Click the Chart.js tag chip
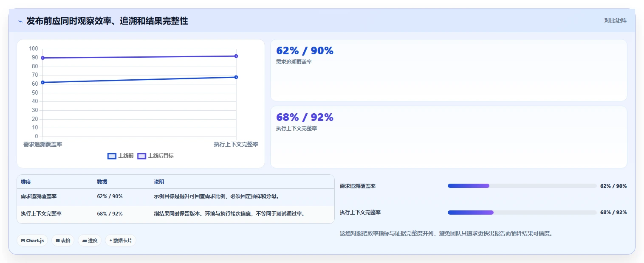This screenshot has width=644, height=263. pyautogui.click(x=33, y=241)
